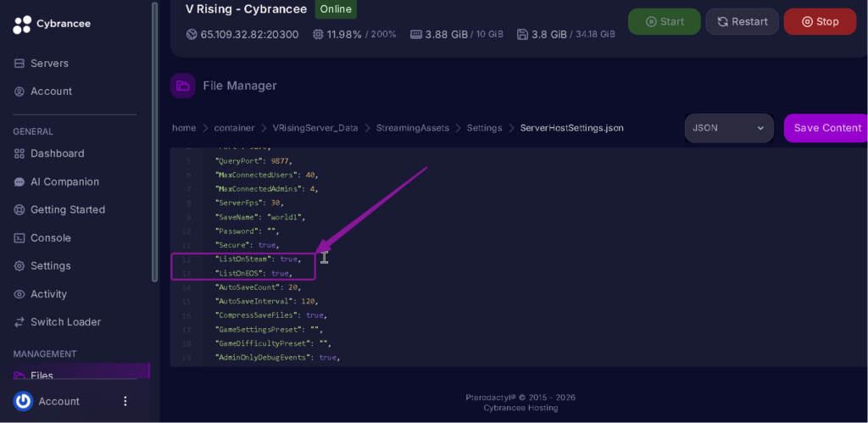Navigate to Settings breadcrumb folder
Image resolution: width=868 pixels, height=423 pixels.
(x=484, y=128)
